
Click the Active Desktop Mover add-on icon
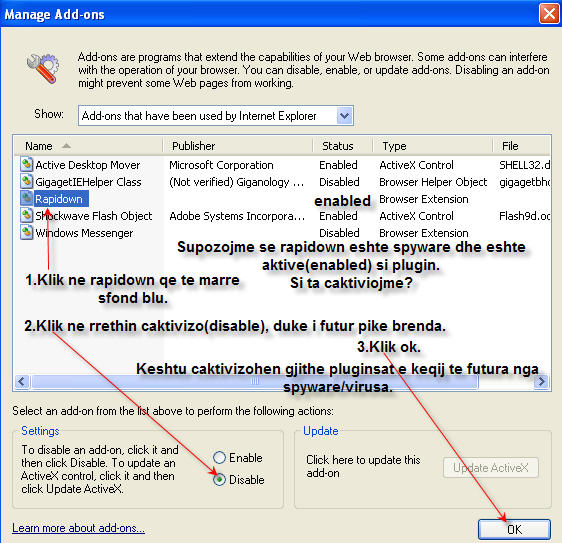[x=26, y=165]
